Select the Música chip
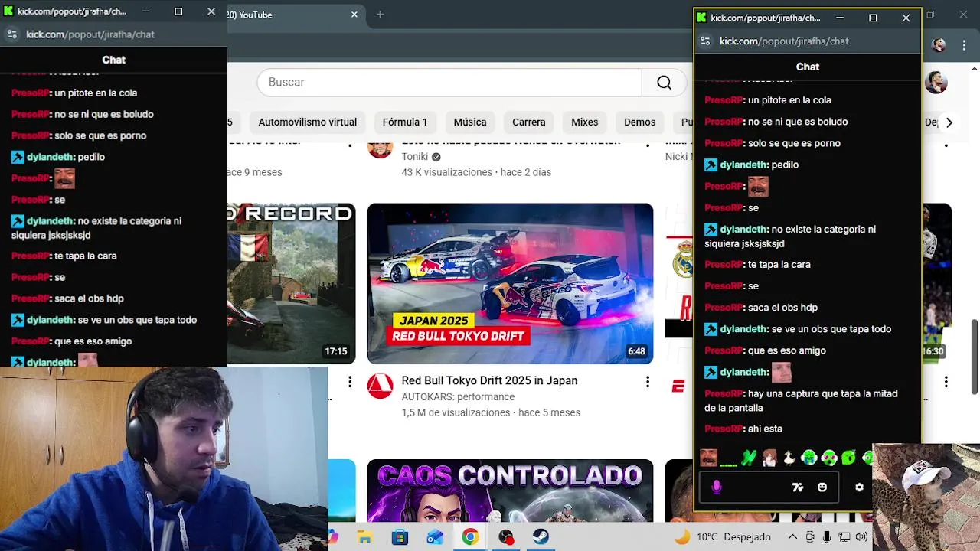The width and height of the screenshot is (980, 551). pos(470,122)
